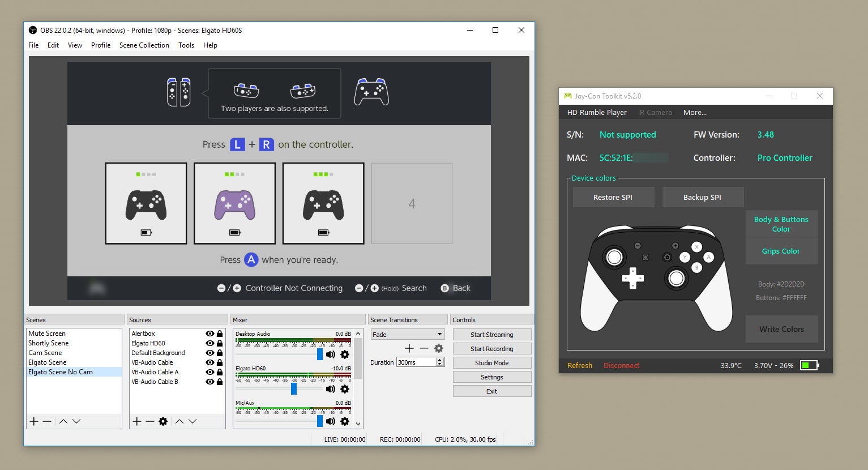The width and height of the screenshot is (868, 470).
Task: Click the Elgato HD60 volume slider handle
Action: coord(294,389)
